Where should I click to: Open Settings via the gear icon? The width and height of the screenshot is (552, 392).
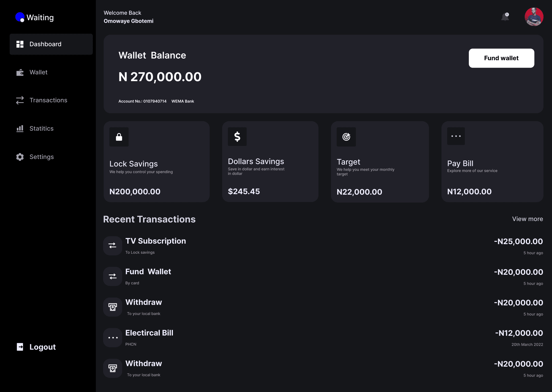coord(20,157)
